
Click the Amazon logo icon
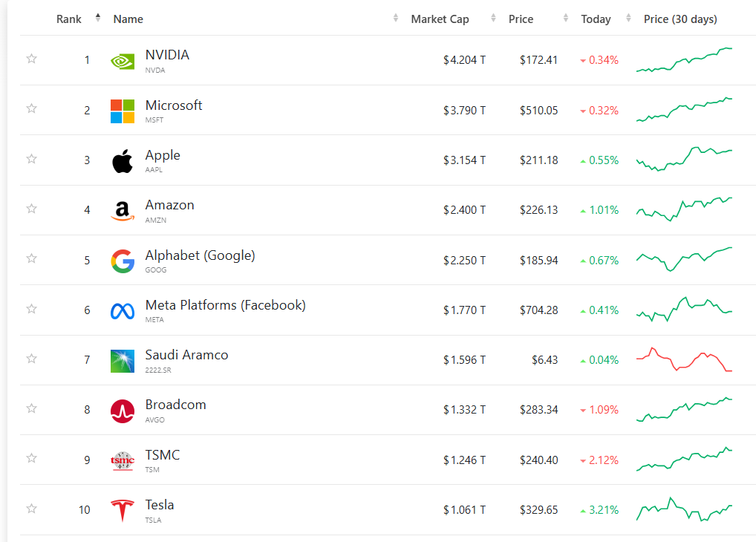coord(123,211)
